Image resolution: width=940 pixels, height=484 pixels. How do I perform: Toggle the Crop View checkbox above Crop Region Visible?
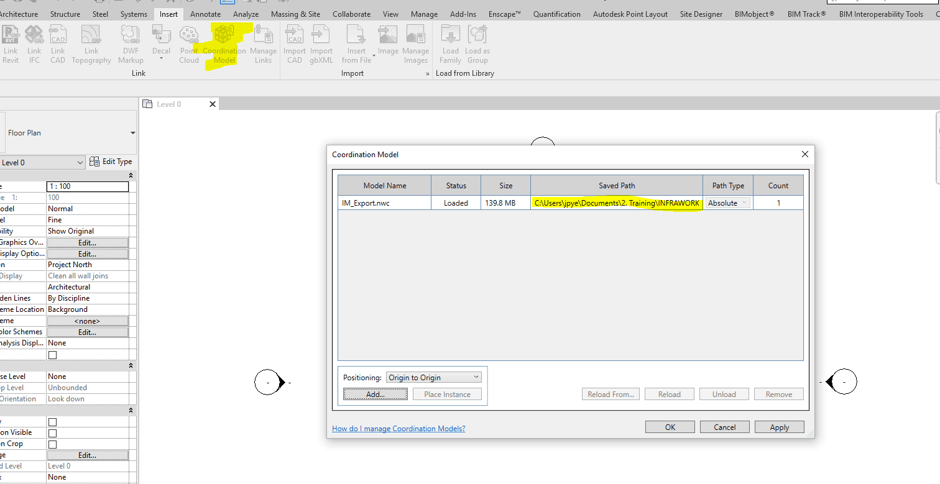53,422
